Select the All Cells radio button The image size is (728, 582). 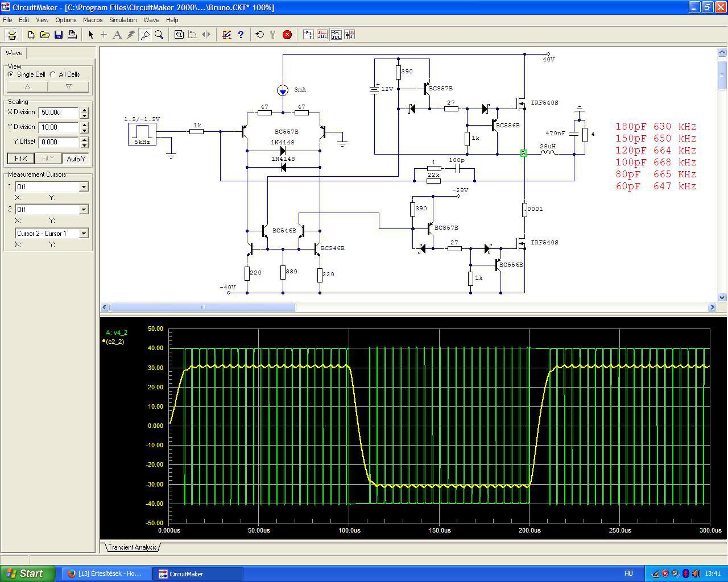(x=53, y=74)
